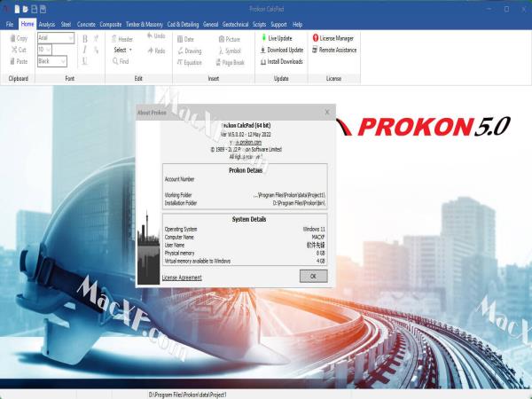Open the Arial font name dropdown
The height and width of the screenshot is (399, 532).
pos(56,37)
